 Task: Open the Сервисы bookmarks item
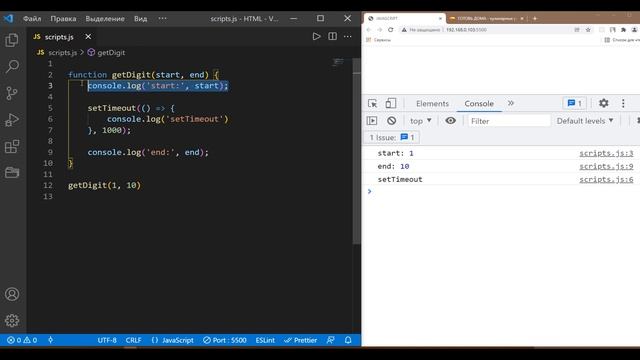pos(379,40)
